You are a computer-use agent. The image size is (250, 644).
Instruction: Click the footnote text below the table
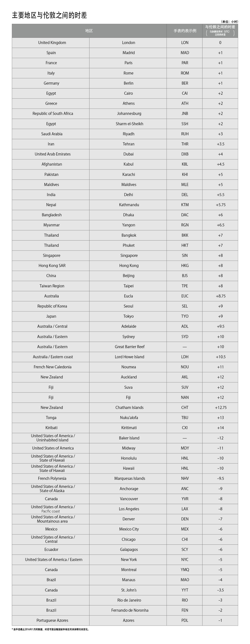point(50,629)
